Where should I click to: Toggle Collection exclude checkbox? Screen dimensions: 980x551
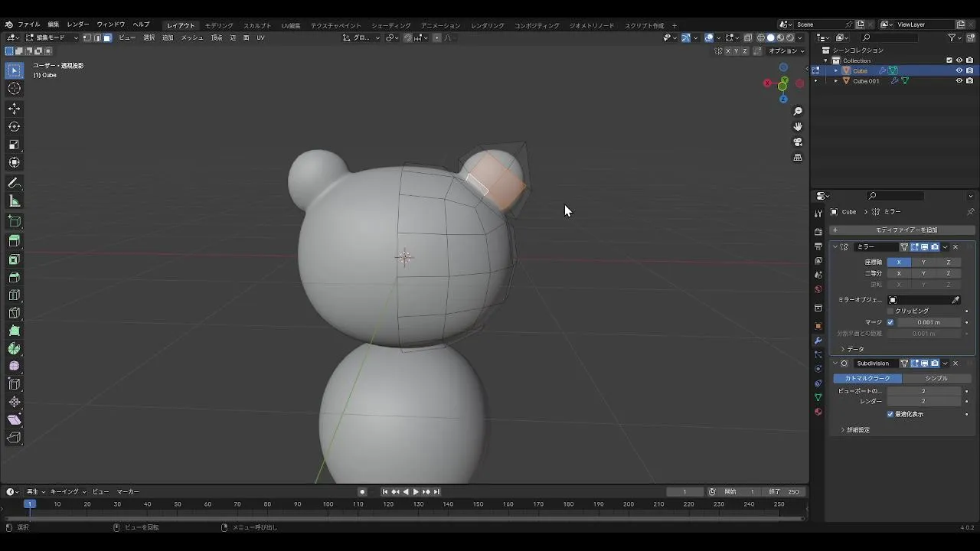tap(949, 60)
